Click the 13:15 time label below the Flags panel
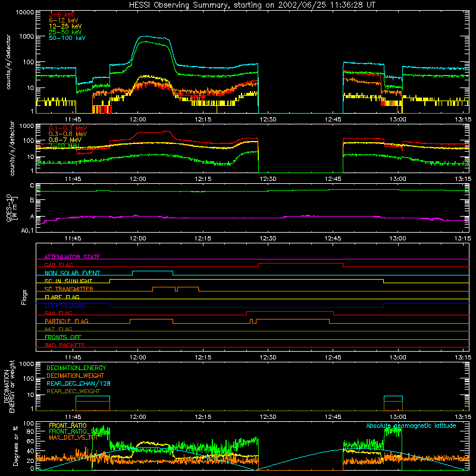Screen dimensions: 476x476 click(x=463, y=358)
